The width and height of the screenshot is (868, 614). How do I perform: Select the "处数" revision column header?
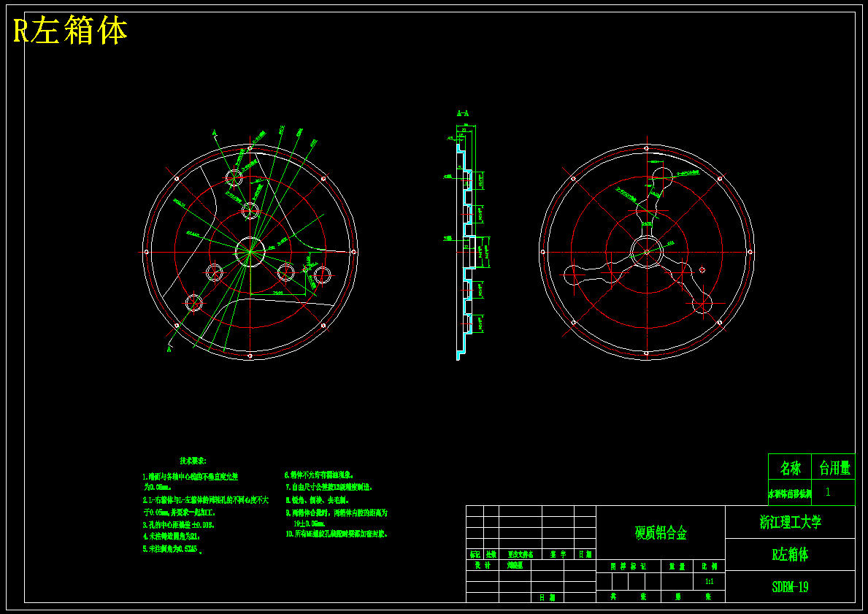pos(491,554)
